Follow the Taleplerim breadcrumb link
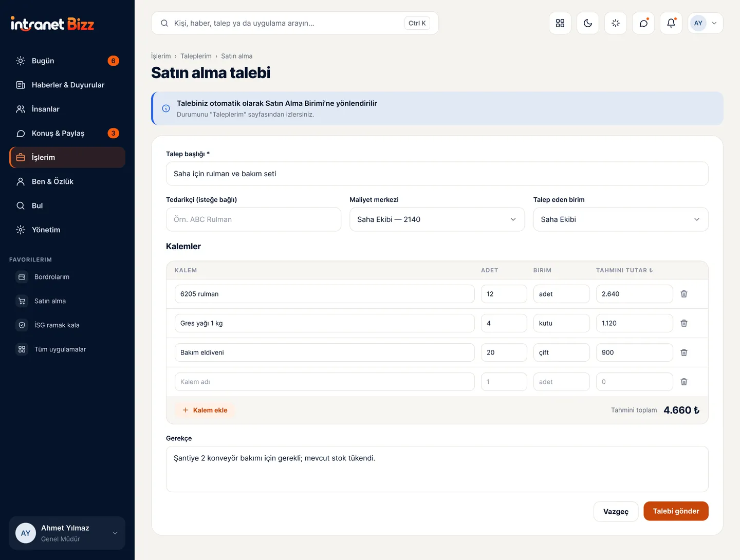Image resolution: width=740 pixels, height=560 pixels. coord(196,56)
